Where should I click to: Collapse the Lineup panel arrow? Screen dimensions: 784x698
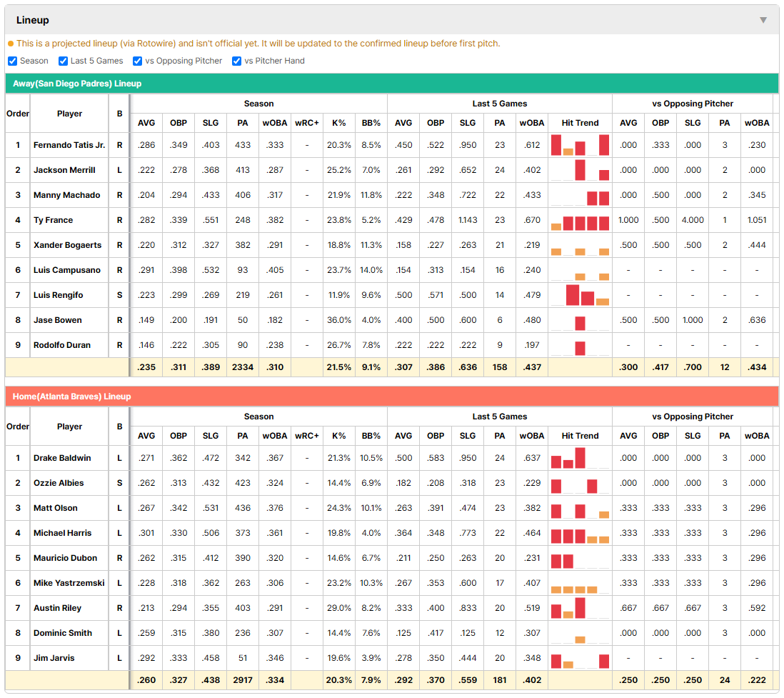(x=763, y=20)
